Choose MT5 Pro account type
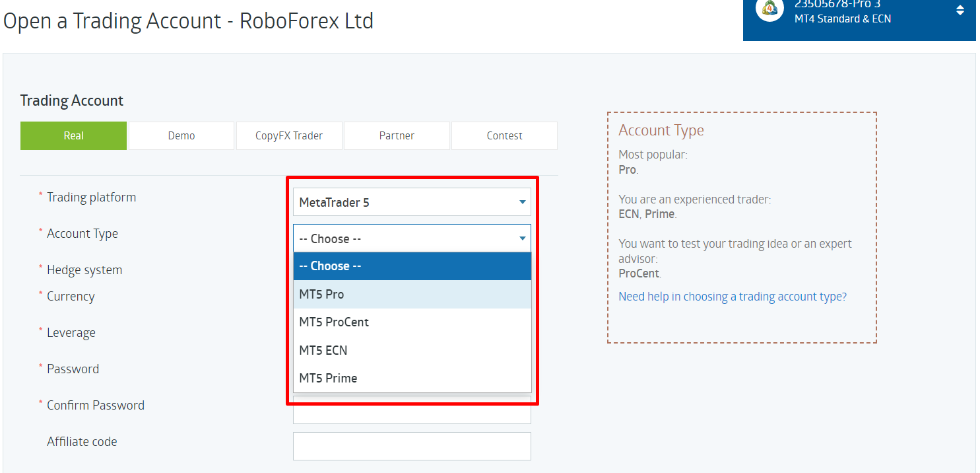The height and width of the screenshot is (473, 980). click(x=412, y=294)
